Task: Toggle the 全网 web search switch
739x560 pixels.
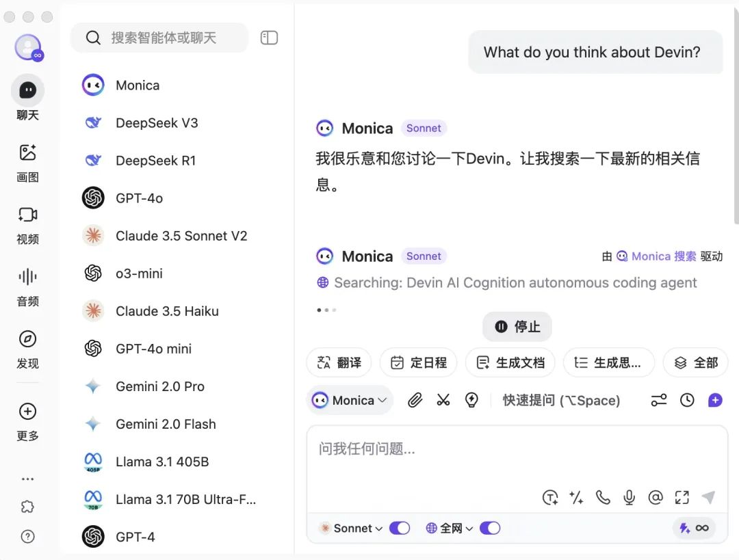Action: click(x=490, y=529)
